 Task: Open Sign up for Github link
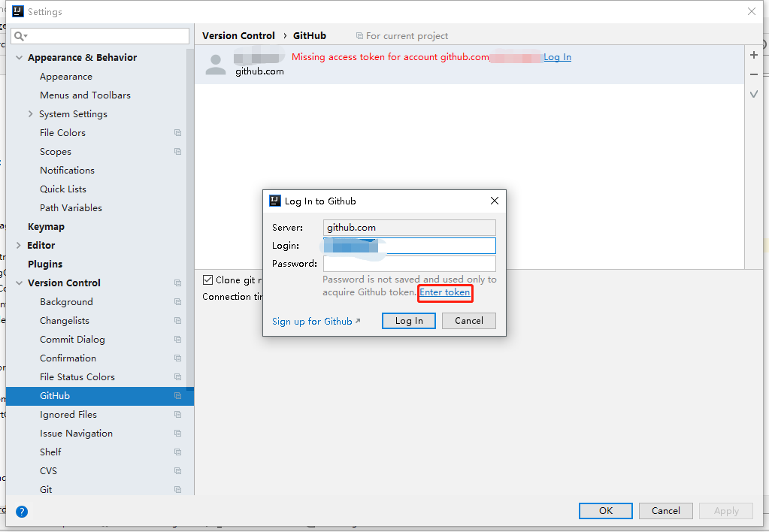[x=316, y=321]
